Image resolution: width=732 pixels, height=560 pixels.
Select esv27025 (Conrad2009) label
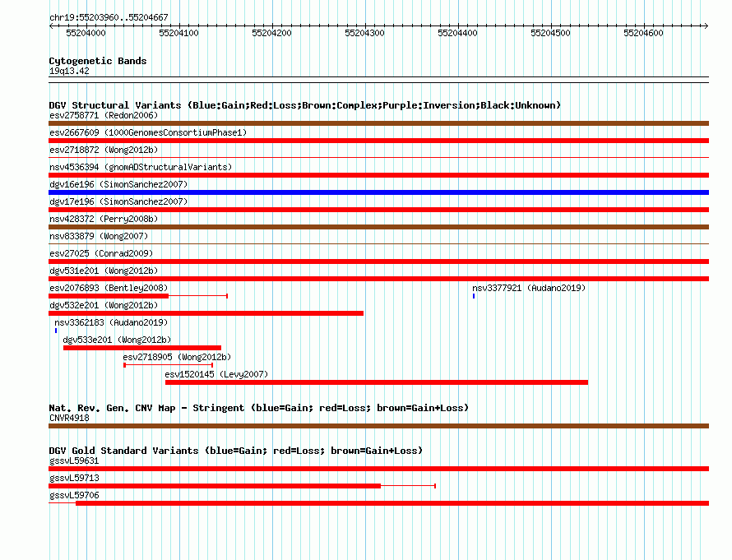pyautogui.click(x=101, y=253)
